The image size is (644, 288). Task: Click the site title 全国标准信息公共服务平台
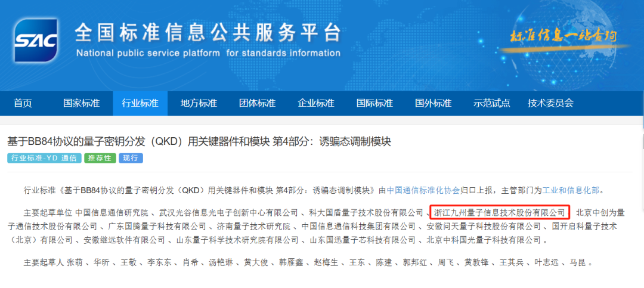[208, 32]
